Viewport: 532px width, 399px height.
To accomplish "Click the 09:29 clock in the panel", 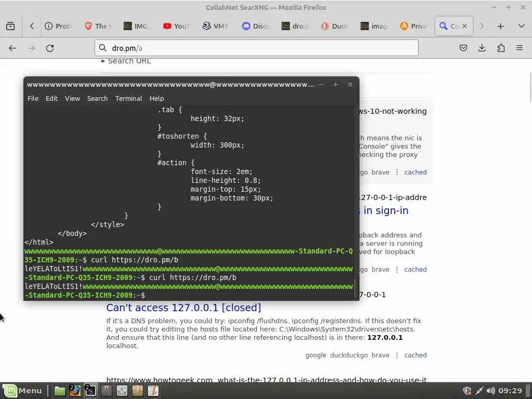I will 510,391.
